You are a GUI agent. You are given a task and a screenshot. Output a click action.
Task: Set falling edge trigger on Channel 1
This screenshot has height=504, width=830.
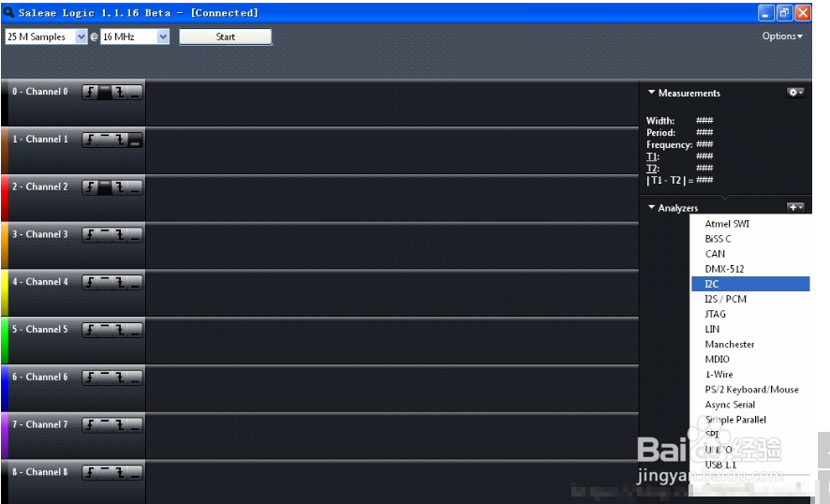[x=120, y=140]
